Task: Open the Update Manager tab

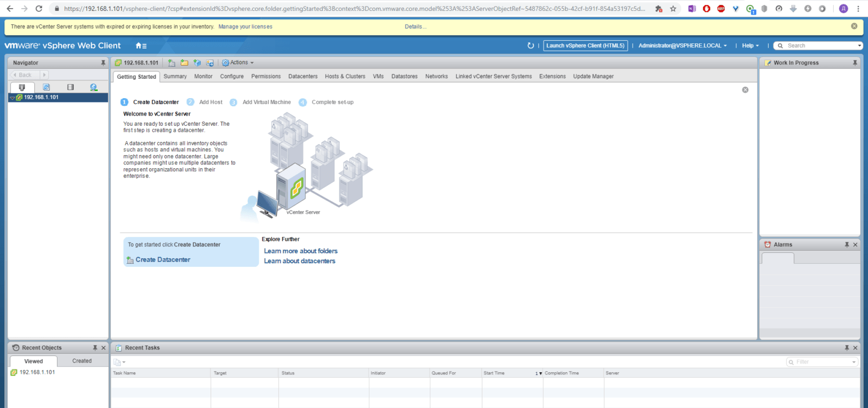Action: pos(593,76)
